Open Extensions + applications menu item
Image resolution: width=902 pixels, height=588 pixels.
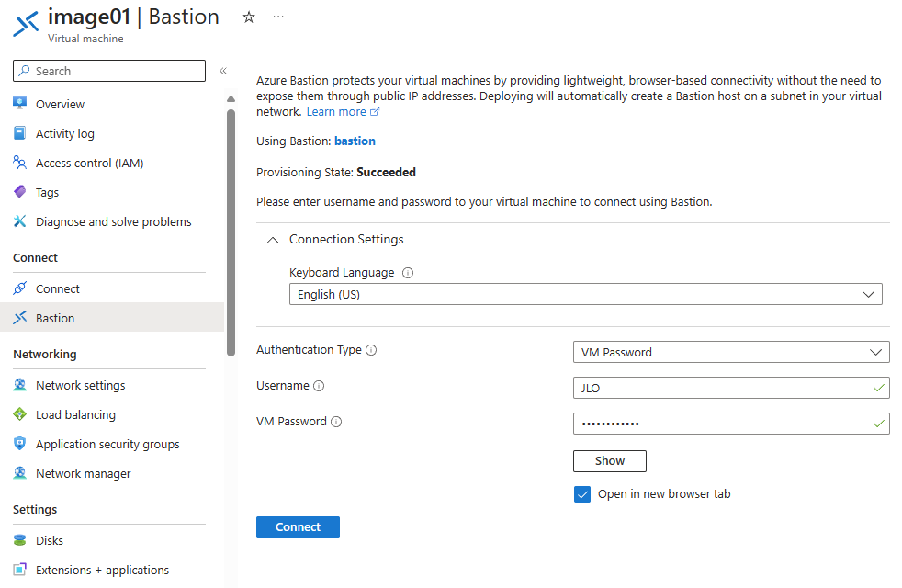tap(102, 570)
